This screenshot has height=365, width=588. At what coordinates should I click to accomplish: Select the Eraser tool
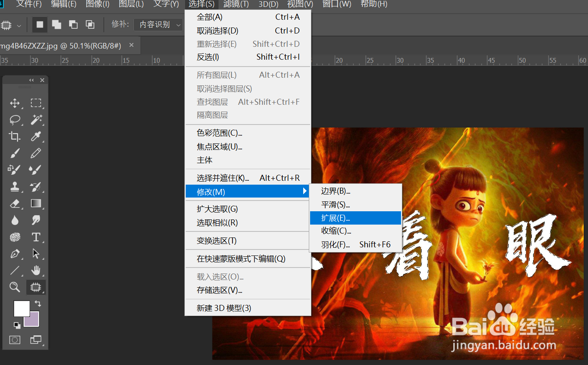[15, 204]
